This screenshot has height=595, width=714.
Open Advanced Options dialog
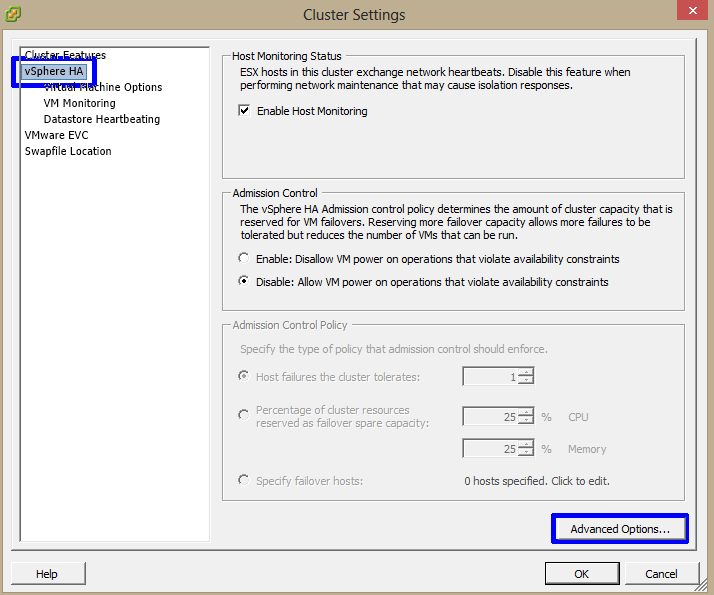tap(620, 529)
